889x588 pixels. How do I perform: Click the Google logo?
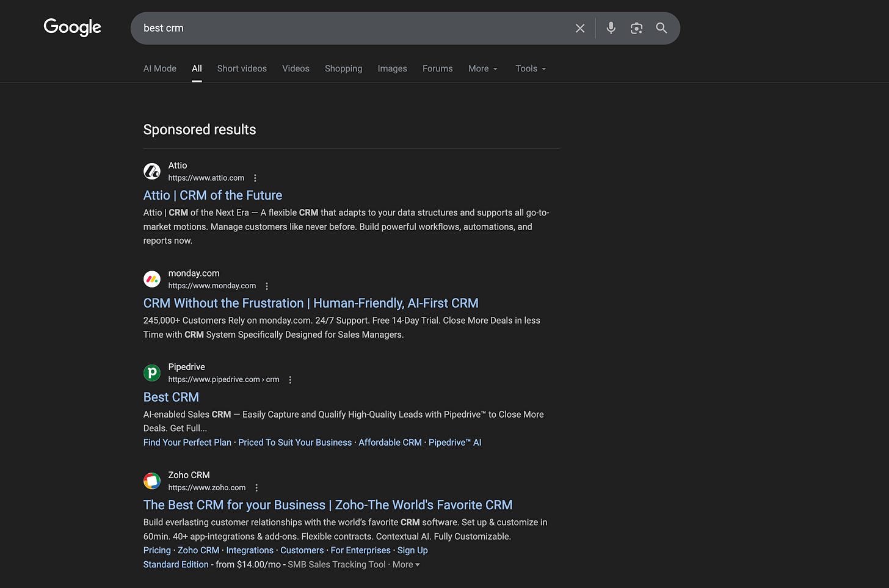point(72,27)
